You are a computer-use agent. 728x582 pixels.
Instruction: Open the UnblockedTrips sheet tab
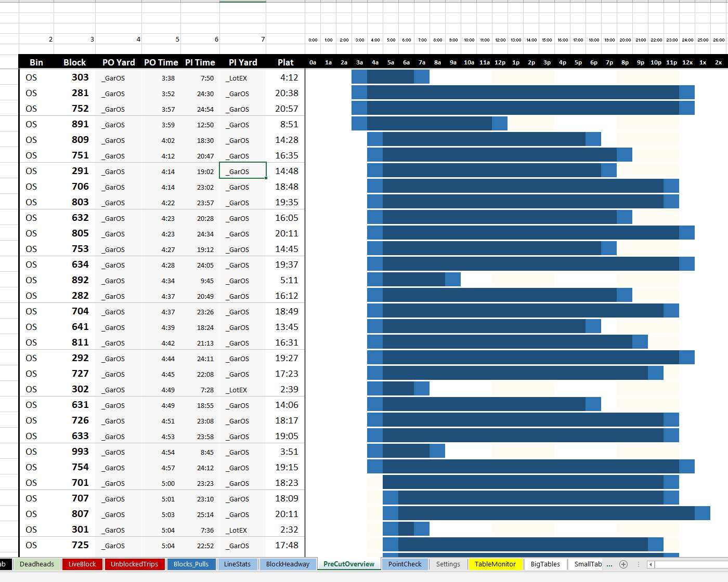point(134,564)
